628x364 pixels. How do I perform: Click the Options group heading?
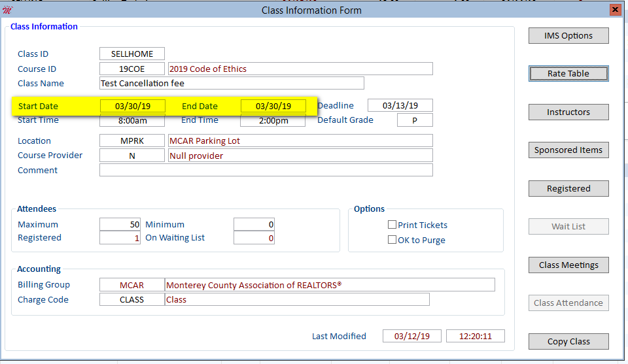click(369, 209)
